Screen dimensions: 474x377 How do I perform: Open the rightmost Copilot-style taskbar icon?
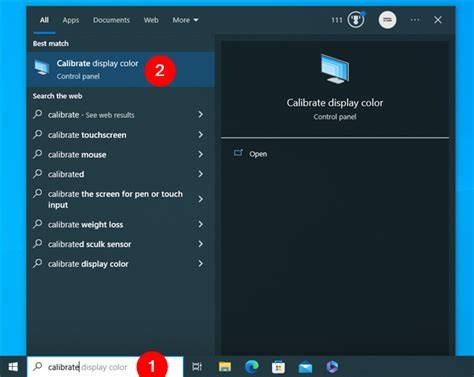(332, 367)
